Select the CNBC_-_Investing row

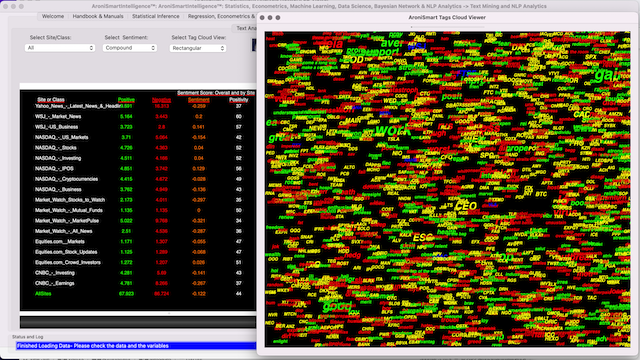(x=138, y=273)
